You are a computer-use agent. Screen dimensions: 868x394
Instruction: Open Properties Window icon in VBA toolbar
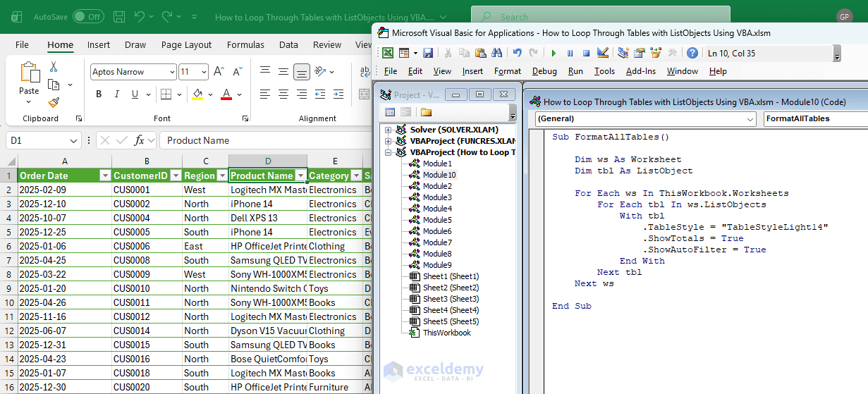click(x=640, y=53)
